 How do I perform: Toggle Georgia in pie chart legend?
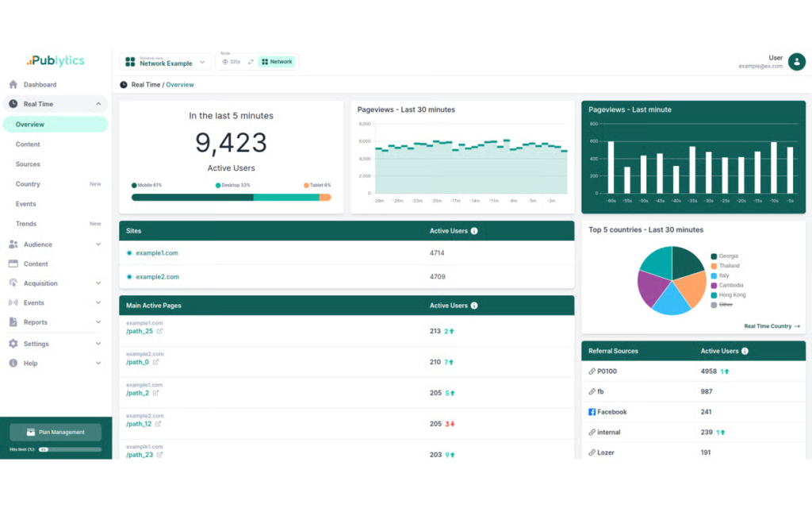pos(724,256)
